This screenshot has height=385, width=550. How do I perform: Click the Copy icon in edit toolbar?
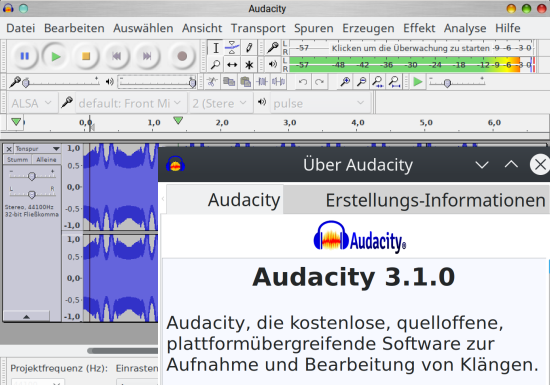click(229, 82)
